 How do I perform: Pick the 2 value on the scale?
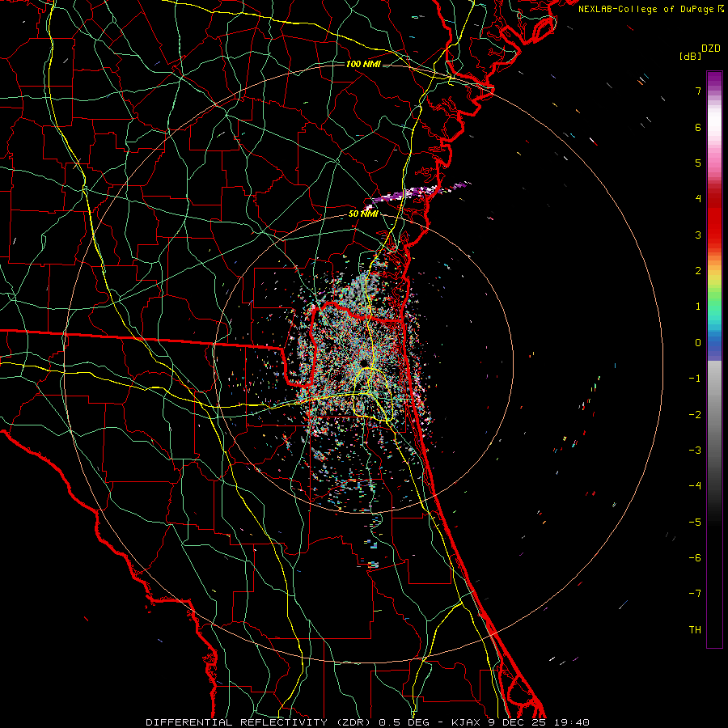point(698,271)
